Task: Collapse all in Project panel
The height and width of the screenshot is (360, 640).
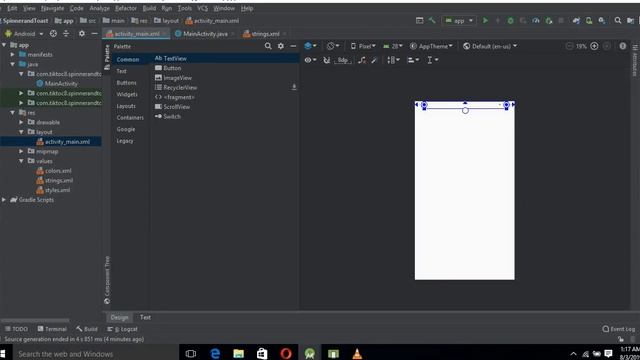Action: point(66,33)
